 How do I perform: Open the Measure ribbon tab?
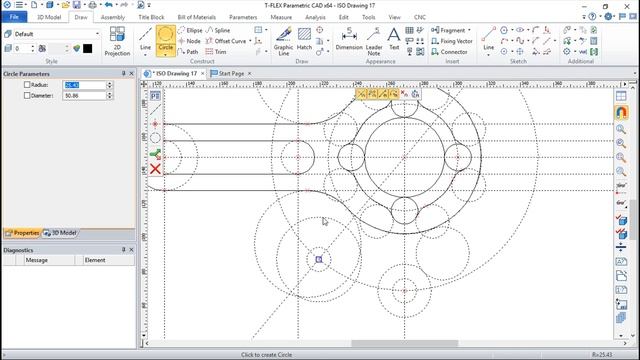pos(281,17)
